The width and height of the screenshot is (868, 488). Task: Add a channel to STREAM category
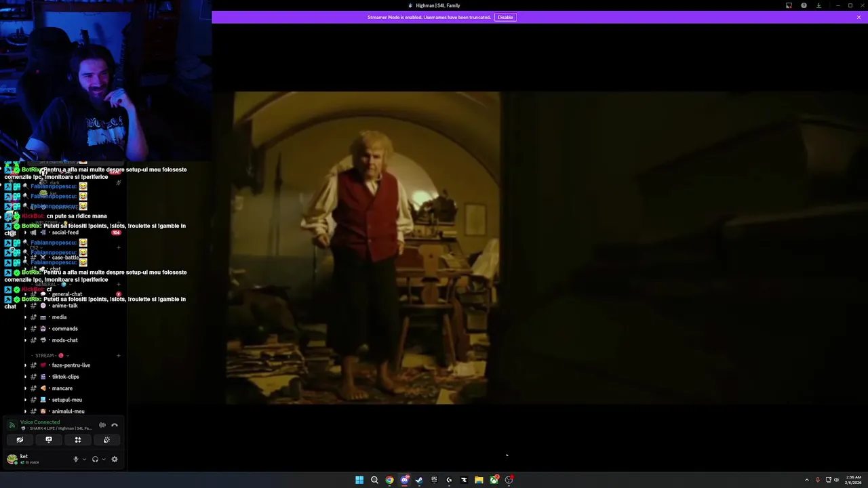point(118,355)
